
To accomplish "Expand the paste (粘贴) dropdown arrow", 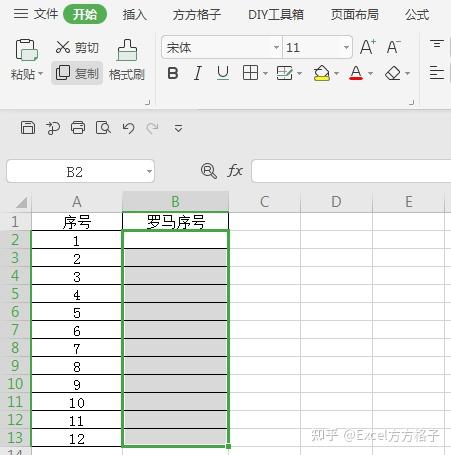I will click(x=41, y=73).
